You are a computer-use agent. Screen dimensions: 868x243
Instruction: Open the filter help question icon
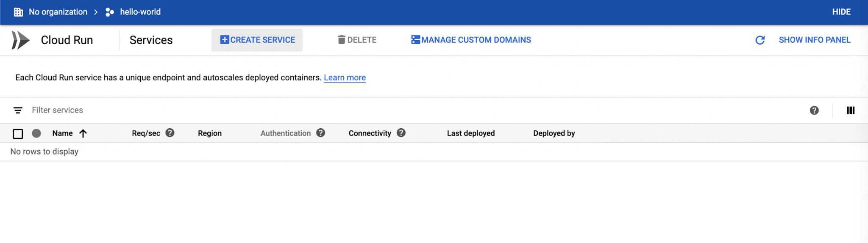click(x=814, y=110)
